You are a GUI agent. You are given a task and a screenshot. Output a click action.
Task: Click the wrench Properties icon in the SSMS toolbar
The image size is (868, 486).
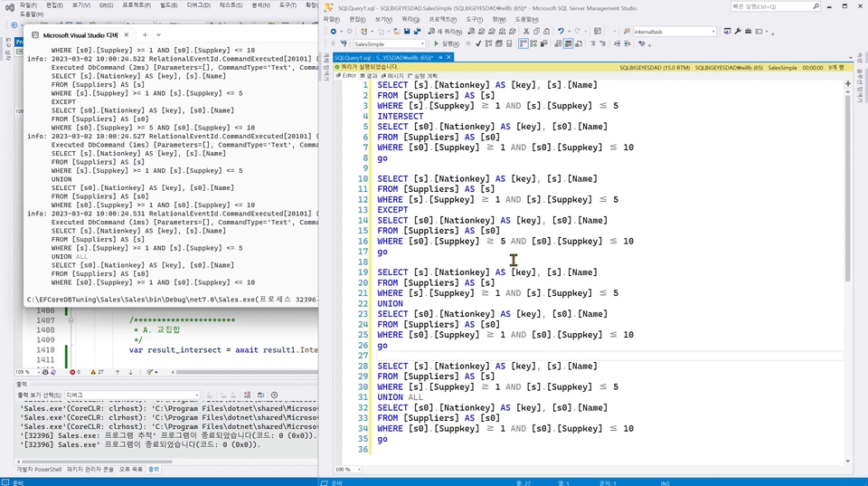point(738,32)
